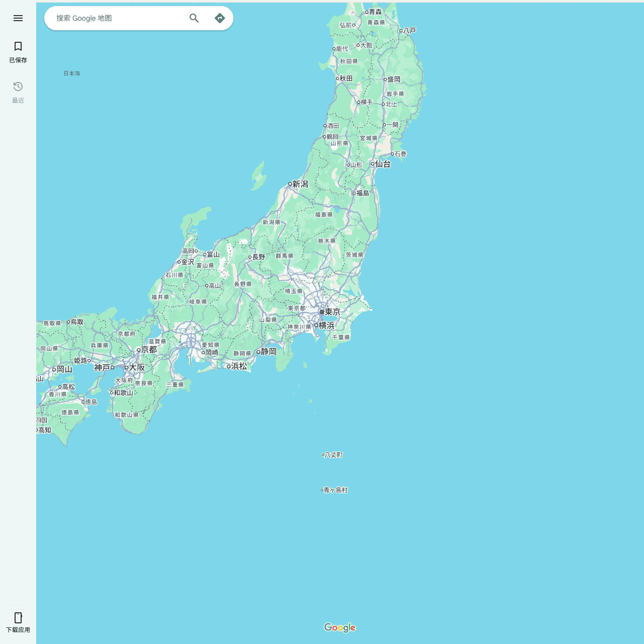Viewport: 644px width, 644px height.
Task: Select the 東京 Tokyo marker
Action: point(323,312)
